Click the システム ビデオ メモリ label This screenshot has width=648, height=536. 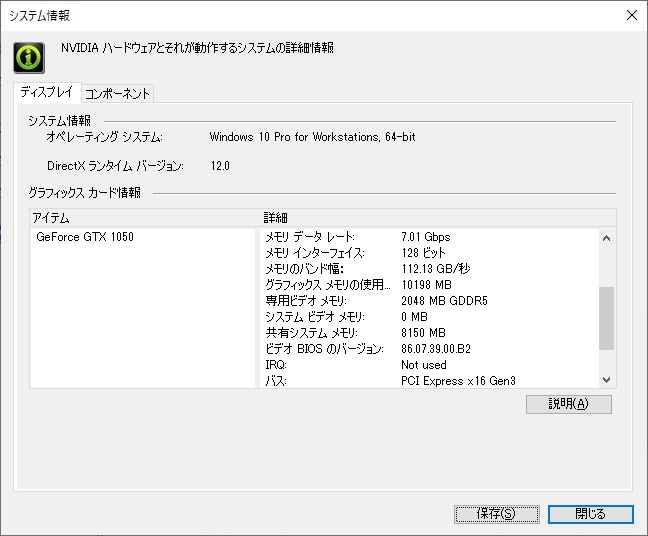pyautogui.click(x=315, y=317)
